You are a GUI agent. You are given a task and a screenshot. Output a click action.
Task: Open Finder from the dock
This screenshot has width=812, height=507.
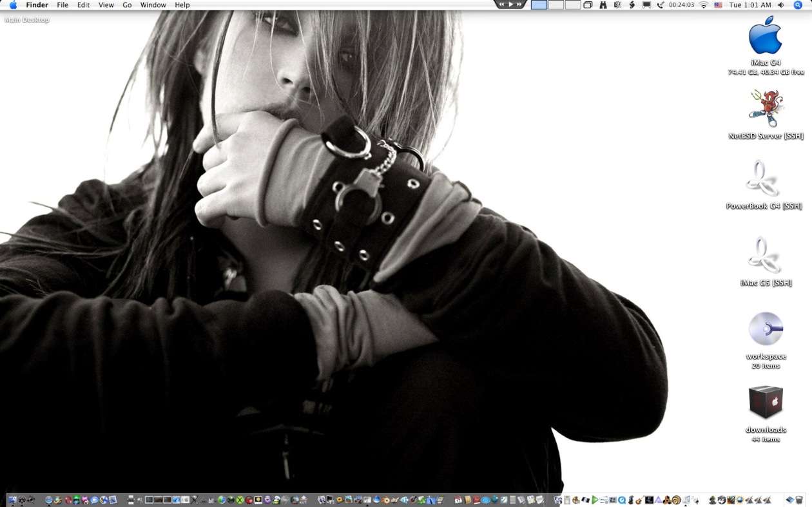13,499
